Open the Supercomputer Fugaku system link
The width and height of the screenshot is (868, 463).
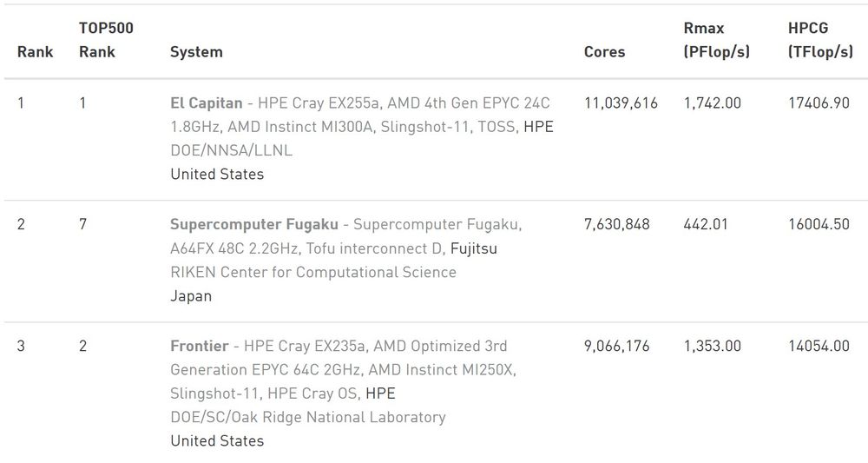[x=254, y=224]
